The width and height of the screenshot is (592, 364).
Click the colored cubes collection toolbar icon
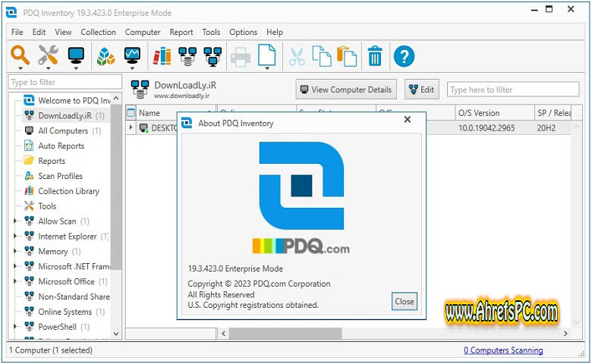pyautogui.click(x=105, y=56)
